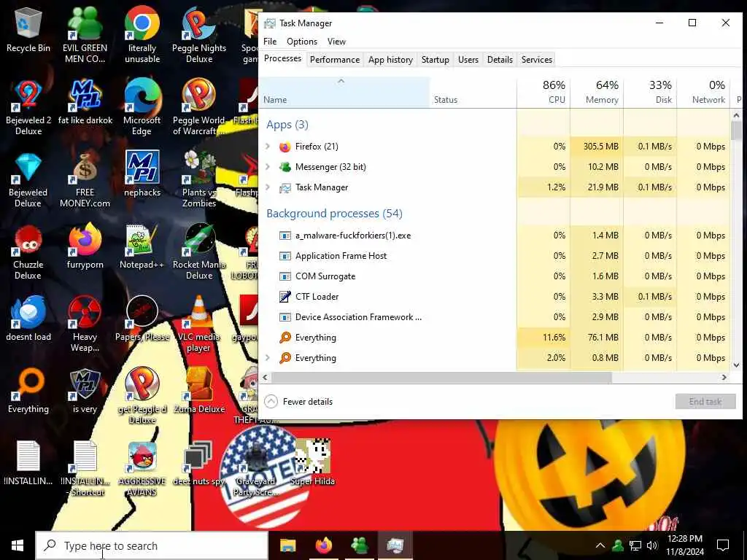Switch to the Users tab
Image resolution: width=747 pixels, height=560 pixels.
pyautogui.click(x=468, y=60)
